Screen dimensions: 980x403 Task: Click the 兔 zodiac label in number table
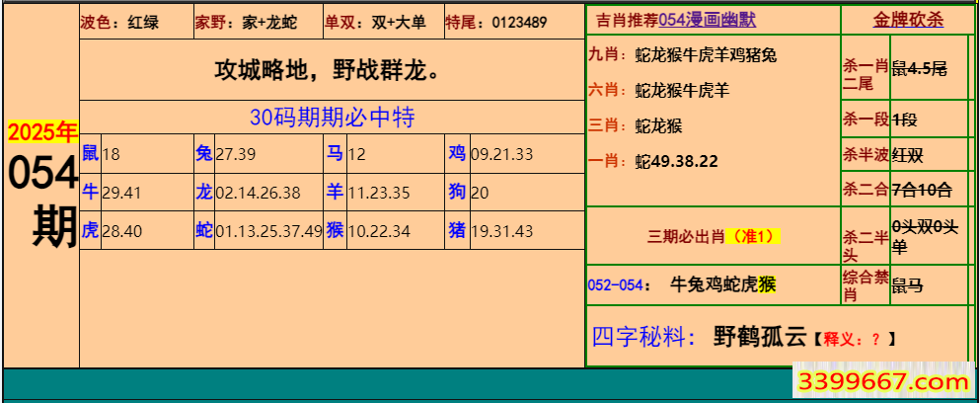tap(204, 153)
